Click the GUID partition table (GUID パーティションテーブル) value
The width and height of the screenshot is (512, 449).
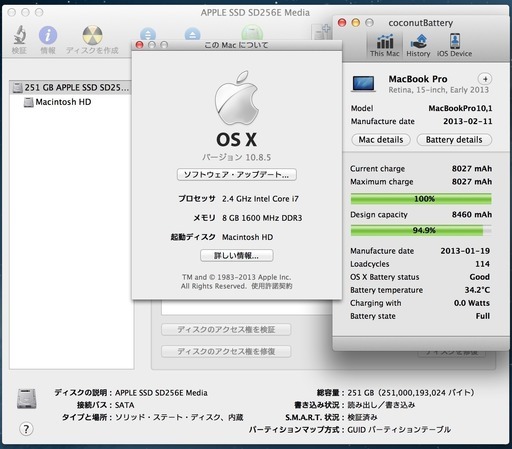[x=399, y=430]
